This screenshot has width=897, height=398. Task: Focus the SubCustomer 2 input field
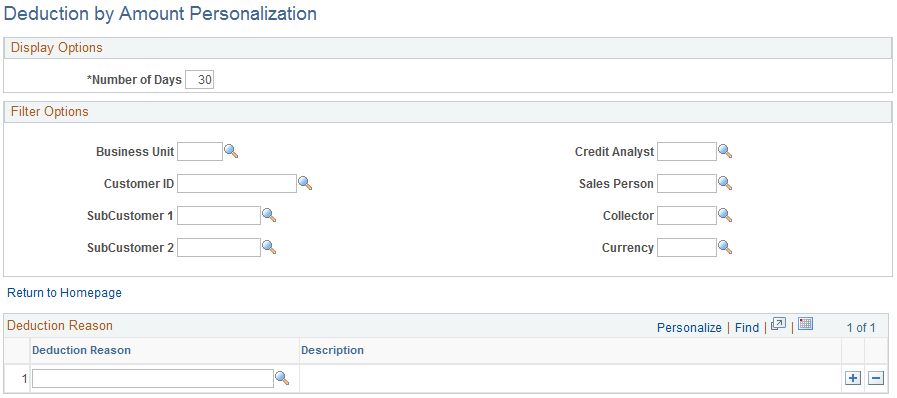pyautogui.click(x=219, y=248)
